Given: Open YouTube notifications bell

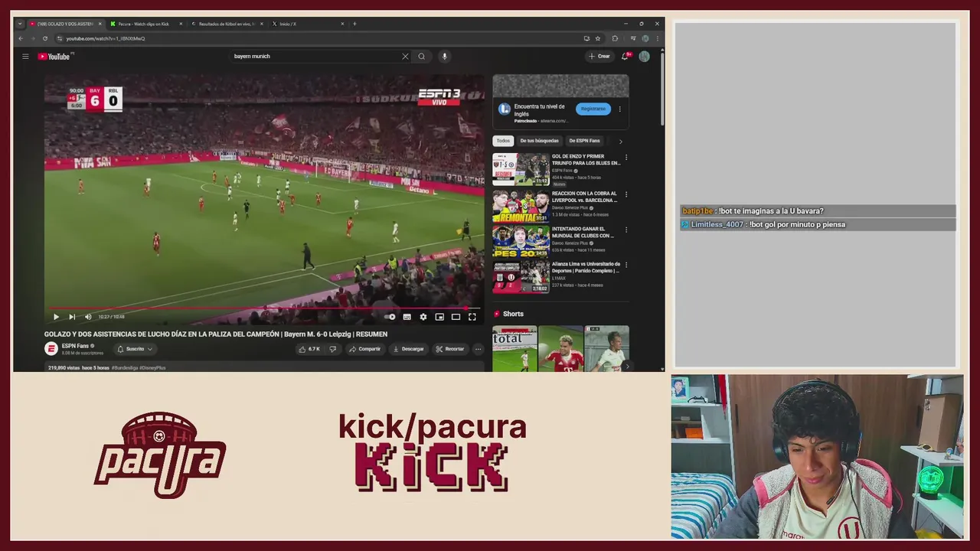Looking at the screenshot, I should tap(626, 56).
